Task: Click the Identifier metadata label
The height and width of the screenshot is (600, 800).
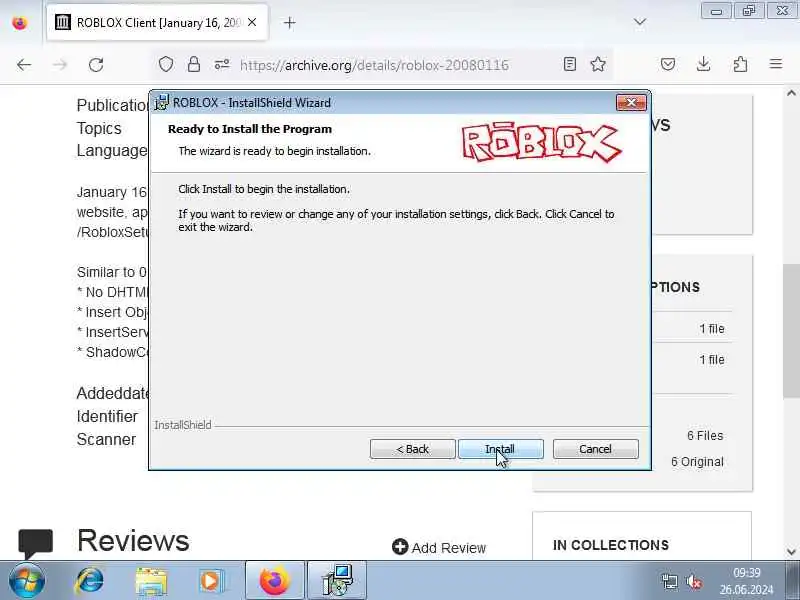Action: 107,416
